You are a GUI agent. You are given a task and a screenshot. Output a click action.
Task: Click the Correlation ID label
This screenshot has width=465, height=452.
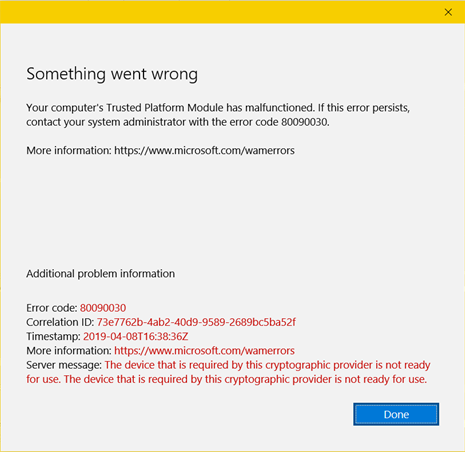tap(61, 322)
